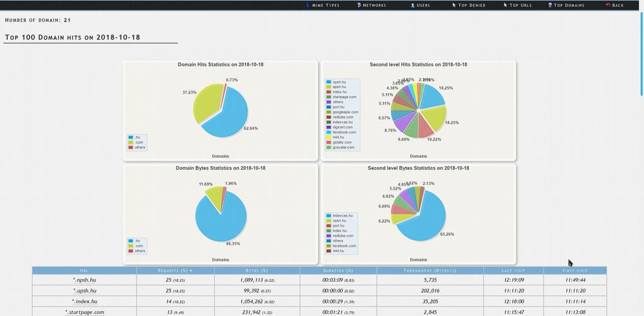Image resolution: width=644 pixels, height=316 pixels.
Task: Open the *.npsh.hu domain link
Action: tap(84, 280)
